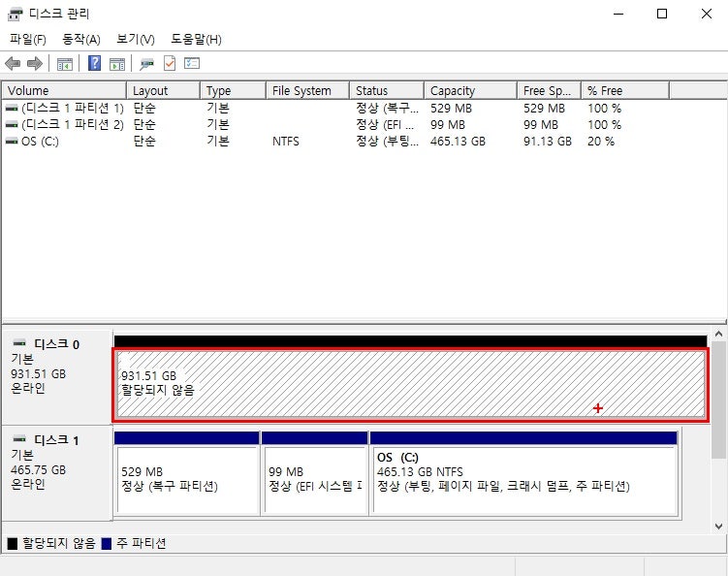The image size is (728, 576).
Task: Open the 파일(F) menu
Action: click(28, 39)
